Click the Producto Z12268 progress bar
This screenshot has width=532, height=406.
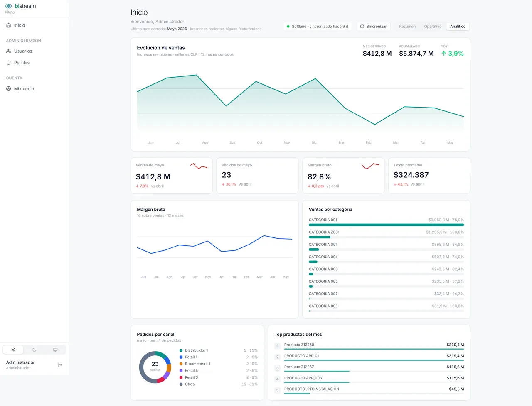(374, 349)
